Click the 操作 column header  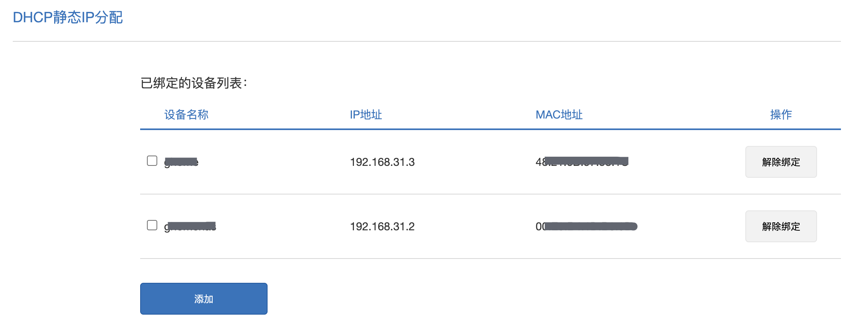[780, 115]
